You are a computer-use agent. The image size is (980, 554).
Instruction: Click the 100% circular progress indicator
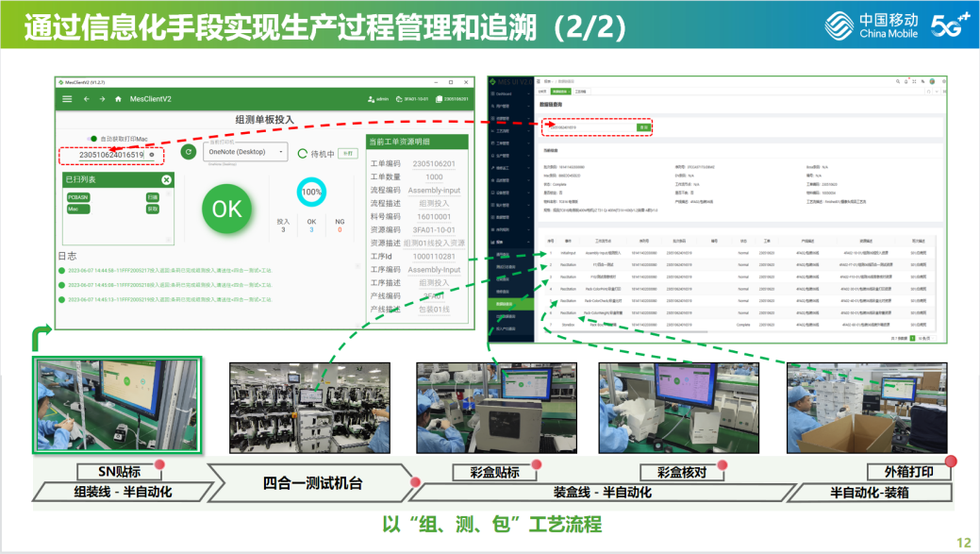311,191
